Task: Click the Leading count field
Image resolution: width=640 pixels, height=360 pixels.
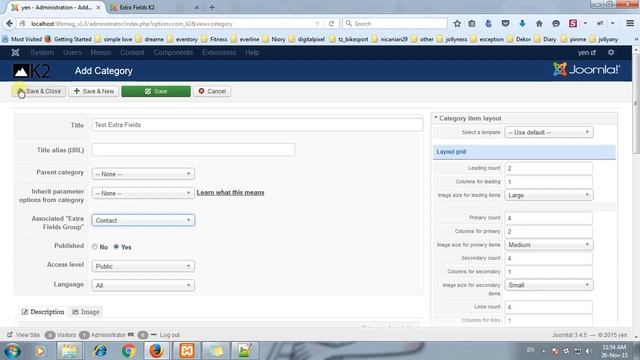Action: pyautogui.click(x=549, y=168)
